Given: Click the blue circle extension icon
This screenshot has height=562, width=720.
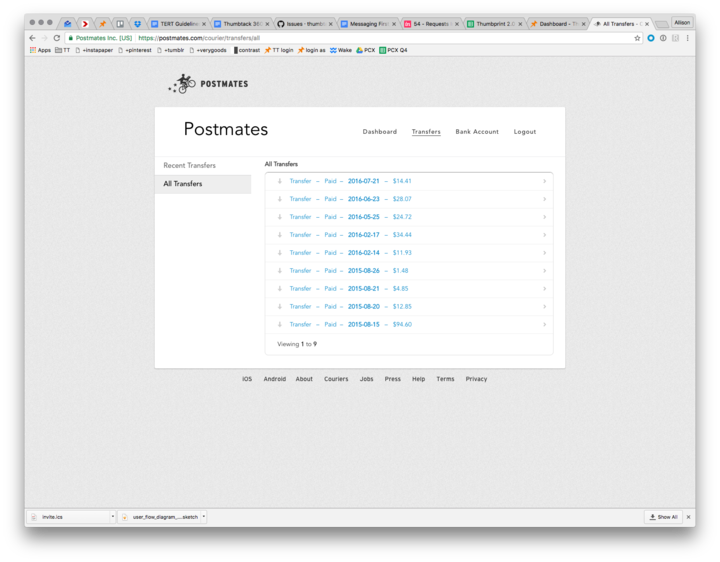Looking at the screenshot, I should 651,38.
